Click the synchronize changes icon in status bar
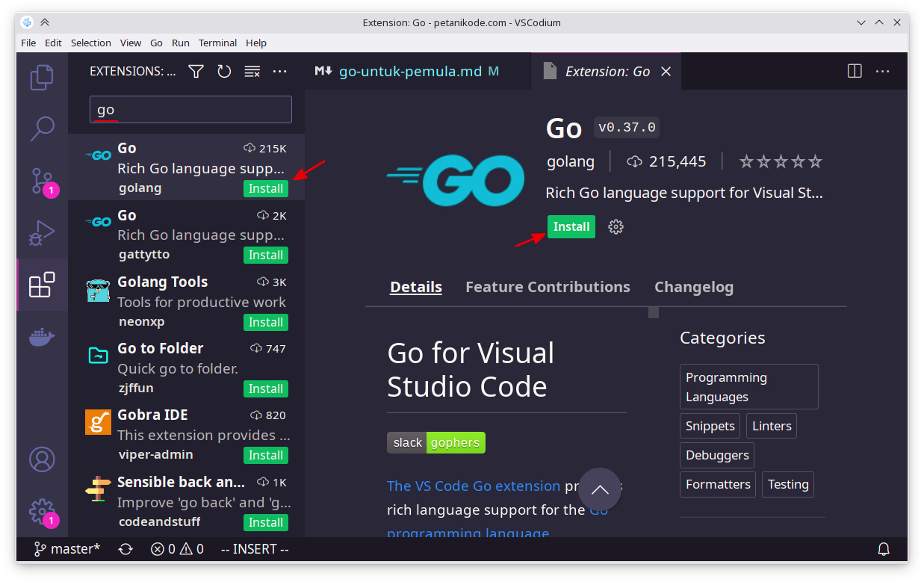Viewport: 924px width, 582px height. pyautogui.click(x=125, y=549)
